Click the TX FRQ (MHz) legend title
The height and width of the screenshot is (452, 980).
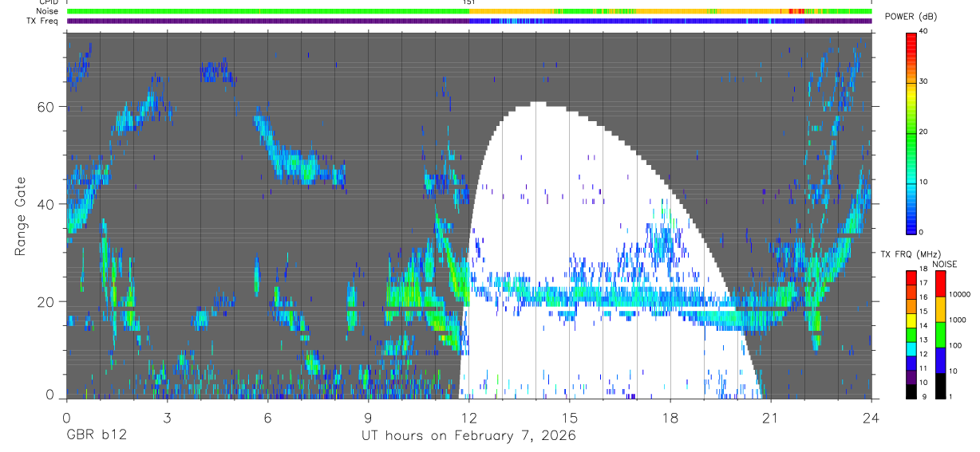911,254
